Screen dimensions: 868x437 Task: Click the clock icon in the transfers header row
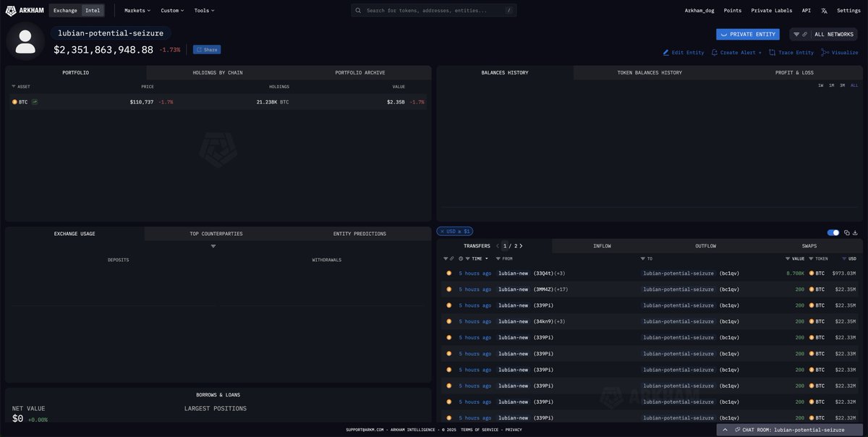click(x=460, y=258)
